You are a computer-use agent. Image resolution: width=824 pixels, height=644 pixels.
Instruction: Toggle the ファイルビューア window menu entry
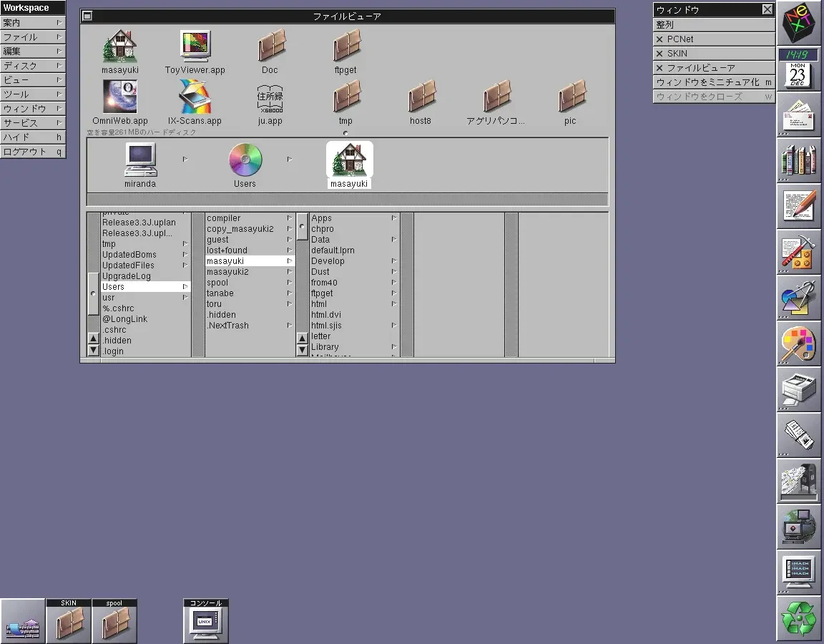[659, 67]
